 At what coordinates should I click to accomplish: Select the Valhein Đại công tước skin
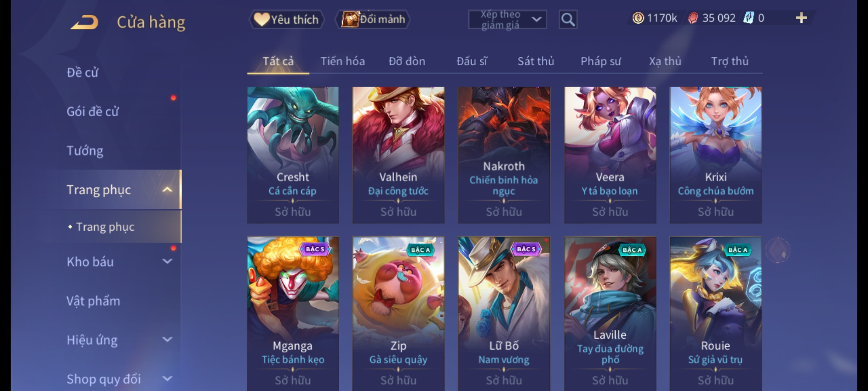pos(398,155)
